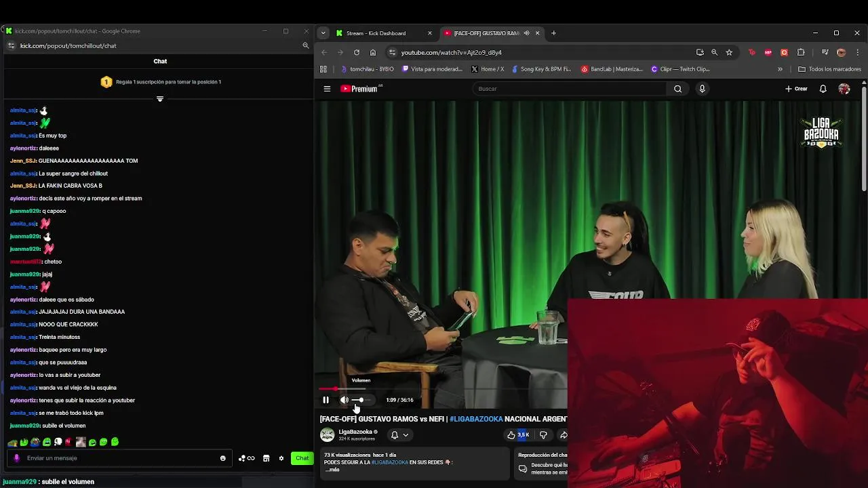Open Chrome extensions puzzle icon
Image resolution: width=868 pixels, height=488 pixels.
click(801, 52)
